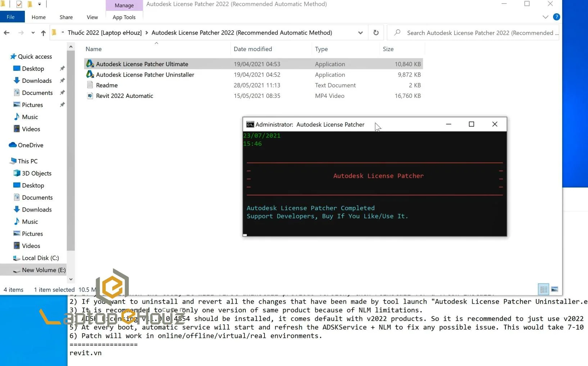Refresh the current folder

(376, 33)
